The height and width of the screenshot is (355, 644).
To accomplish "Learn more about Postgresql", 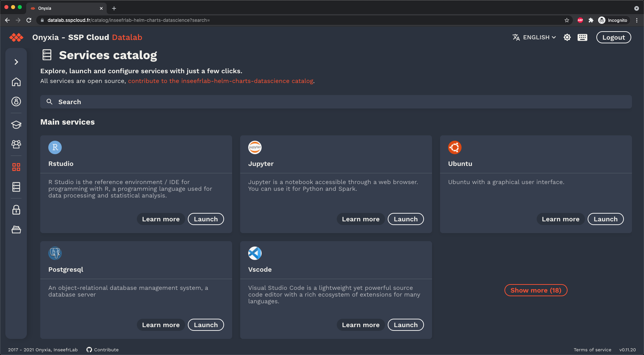I will (161, 325).
